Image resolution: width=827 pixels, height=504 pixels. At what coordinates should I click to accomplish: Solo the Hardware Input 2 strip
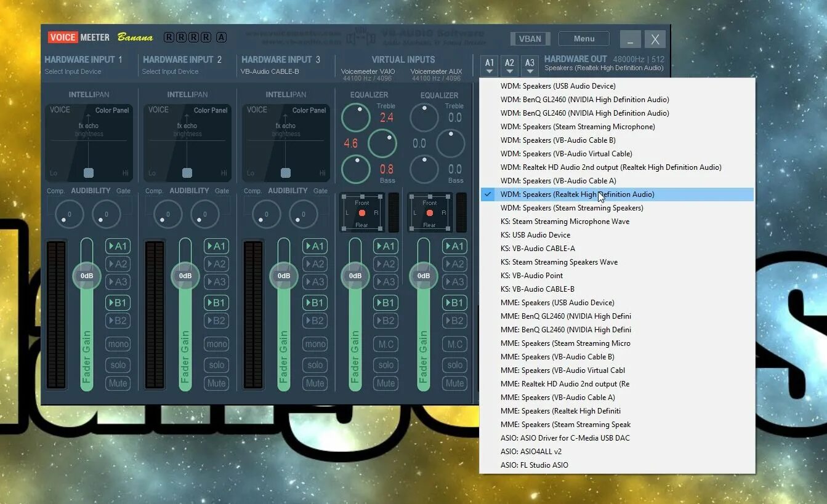[x=216, y=365]
